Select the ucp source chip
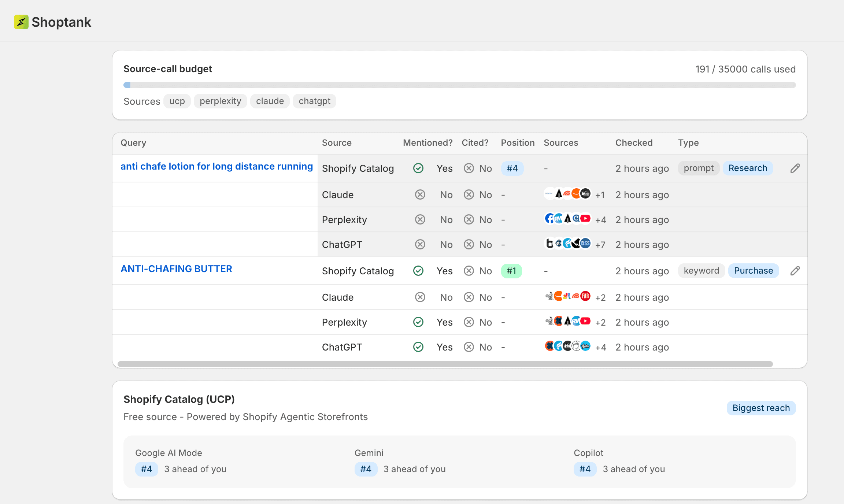 click(x=177, y=101)
